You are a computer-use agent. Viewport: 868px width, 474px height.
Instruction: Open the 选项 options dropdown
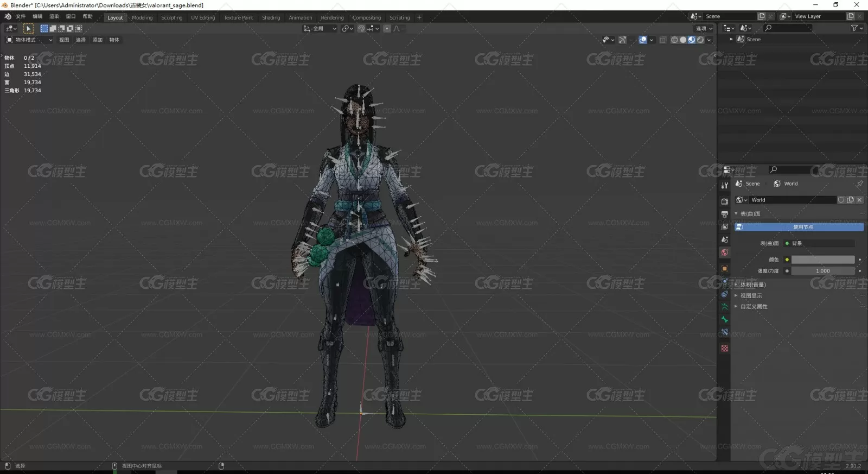[704, 28]
